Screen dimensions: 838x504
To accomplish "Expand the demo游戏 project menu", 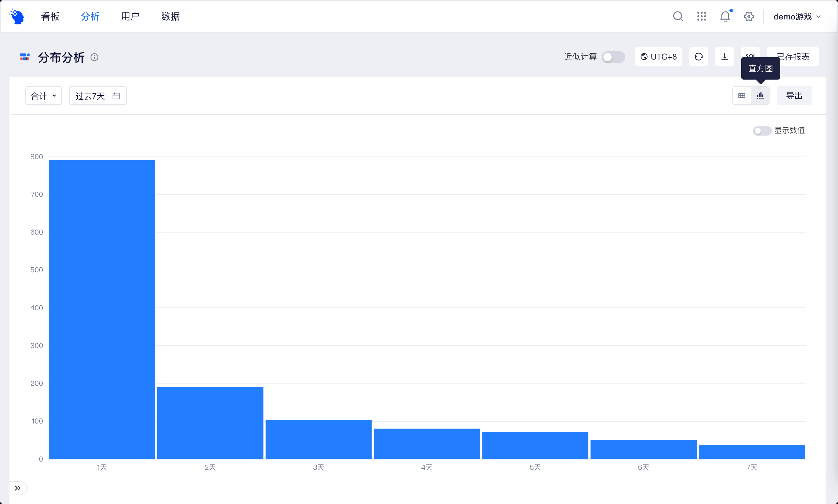I will pyautogui.click(x=796, y=17).
